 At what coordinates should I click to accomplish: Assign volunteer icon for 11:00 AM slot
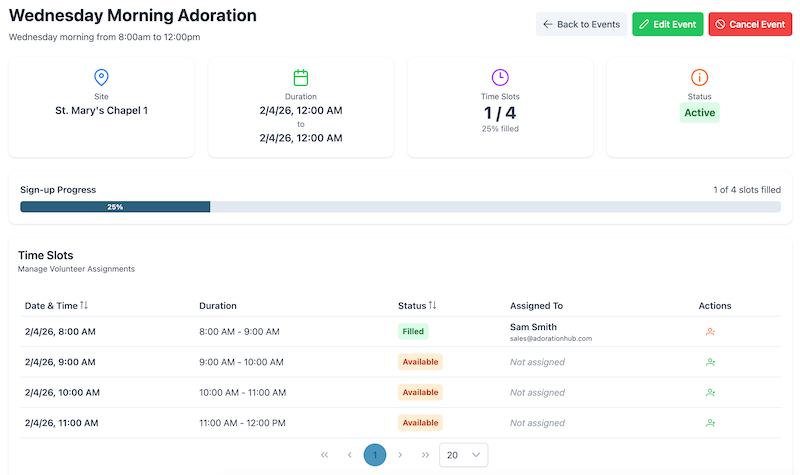click(710, 423)
